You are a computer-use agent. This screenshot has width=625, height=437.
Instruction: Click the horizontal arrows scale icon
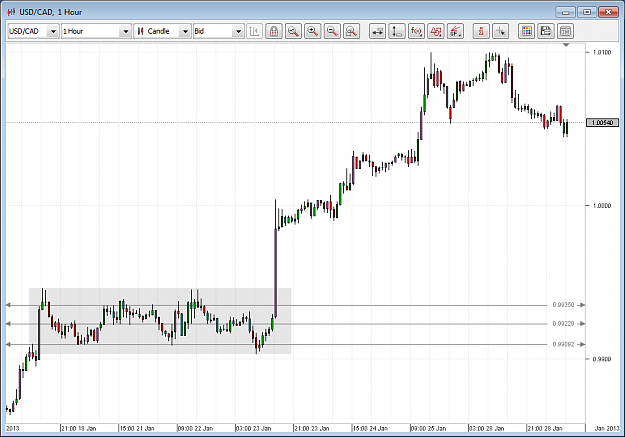click(377, 31)
